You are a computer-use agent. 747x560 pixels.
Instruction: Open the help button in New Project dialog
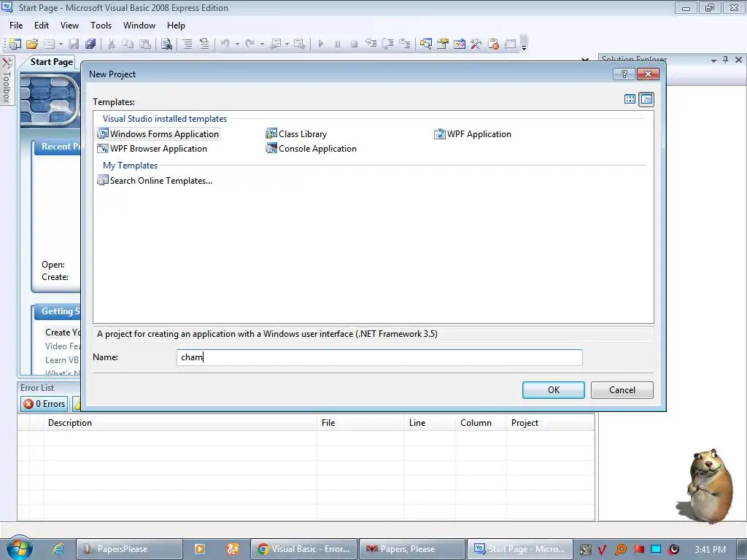[624, 74]
